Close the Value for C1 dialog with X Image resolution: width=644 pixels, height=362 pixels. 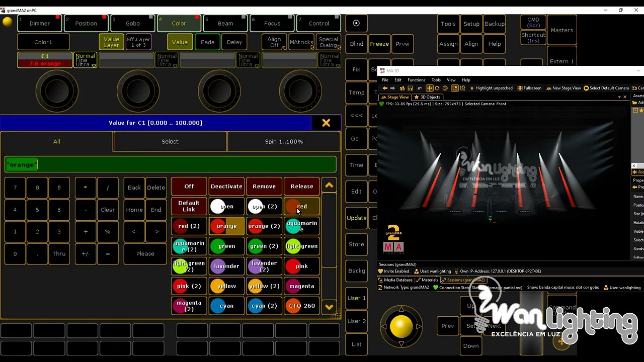(x=326, y=123)
